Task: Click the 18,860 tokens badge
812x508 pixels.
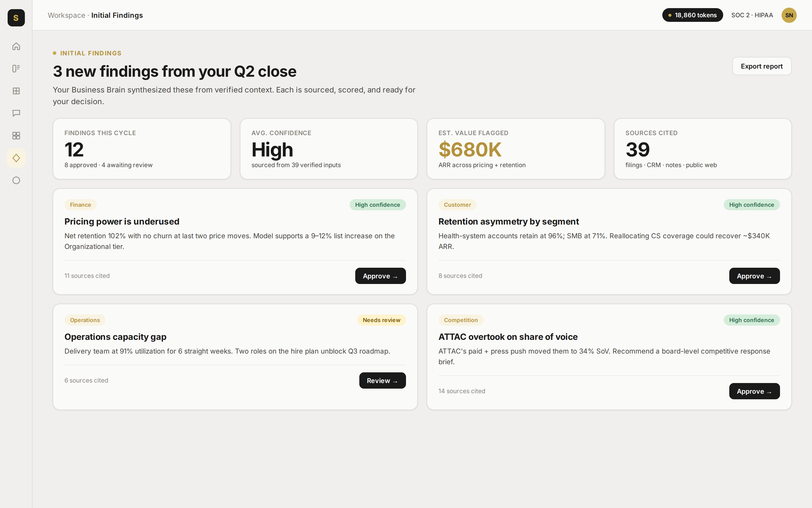Action: click(692, 15)
